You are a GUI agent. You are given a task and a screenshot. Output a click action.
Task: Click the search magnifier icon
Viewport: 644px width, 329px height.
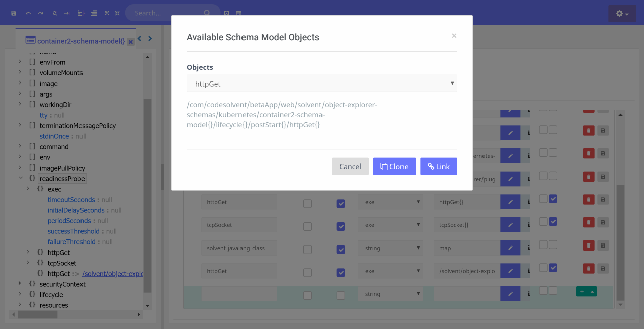pyautogui.click(x=207, y=13)
